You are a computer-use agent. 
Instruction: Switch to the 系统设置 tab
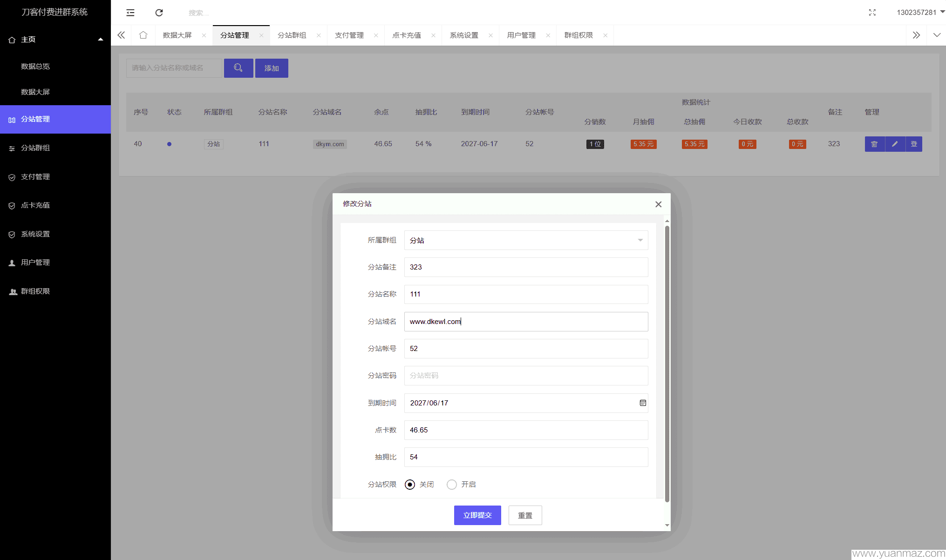(464, 35)
